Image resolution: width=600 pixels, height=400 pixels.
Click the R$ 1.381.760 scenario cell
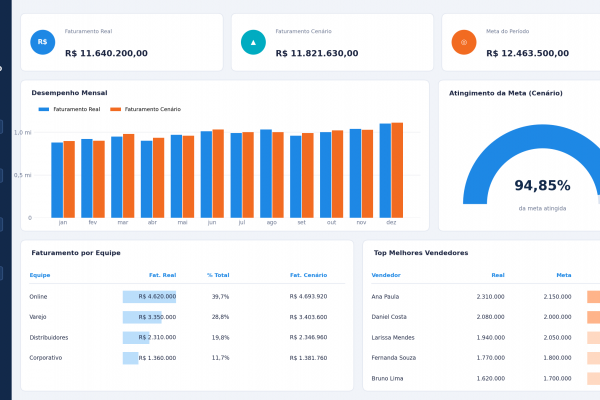pos(308,358)
